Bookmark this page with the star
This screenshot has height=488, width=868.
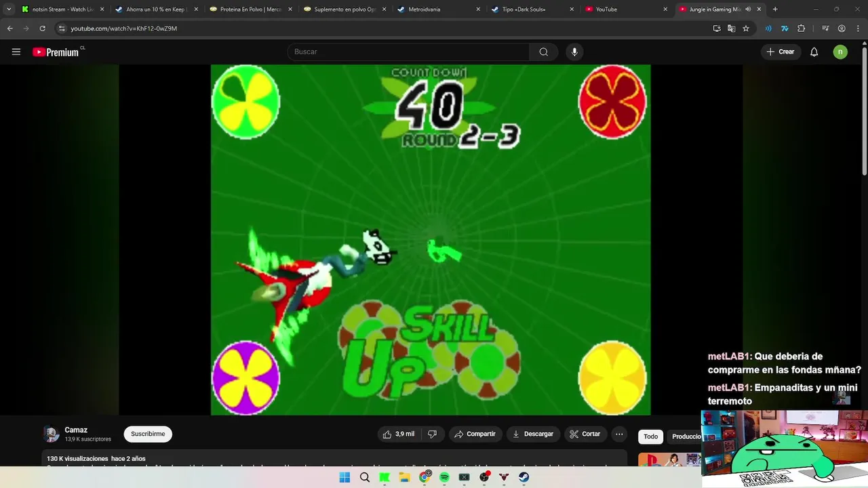tap(746, 28)
